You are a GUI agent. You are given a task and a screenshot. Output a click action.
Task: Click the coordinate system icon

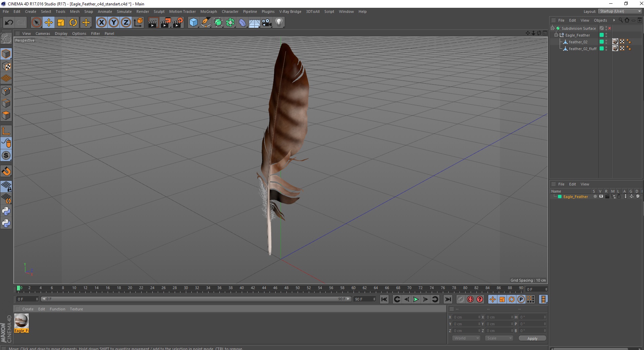coord(138,23)
